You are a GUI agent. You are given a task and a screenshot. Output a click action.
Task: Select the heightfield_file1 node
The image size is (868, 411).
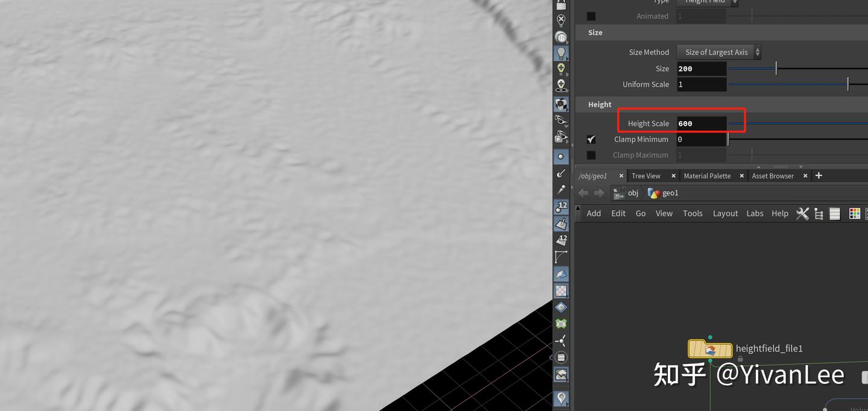click(710, 349)
